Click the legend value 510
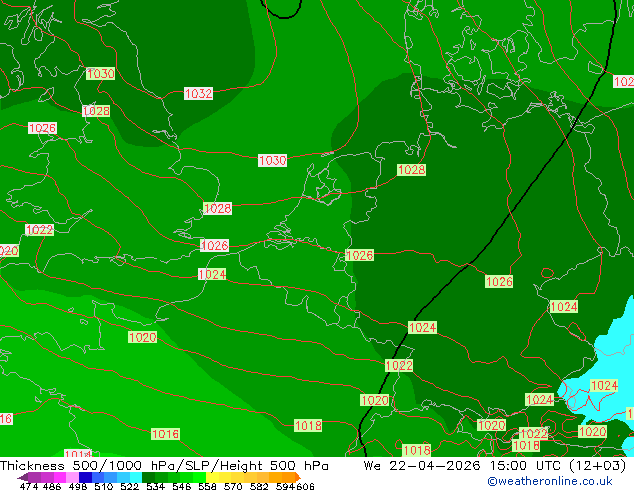The height and width of the screenshot is (490, 634). 104,486
